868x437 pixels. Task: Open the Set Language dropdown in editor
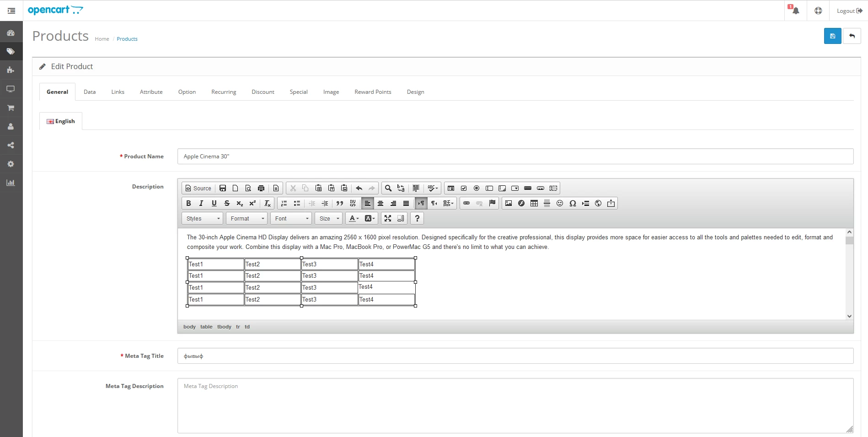click(449, 203)
